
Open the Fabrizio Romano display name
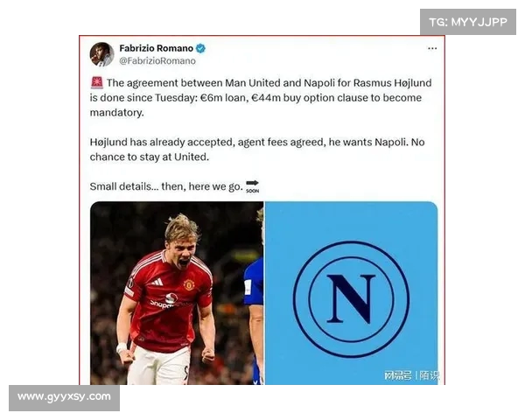click(156, 48)
